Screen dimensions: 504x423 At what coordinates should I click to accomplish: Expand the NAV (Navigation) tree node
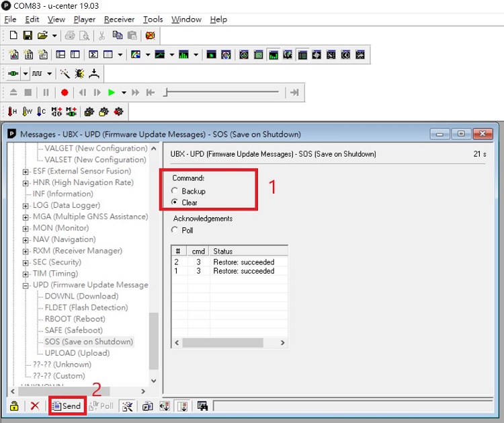26,240
